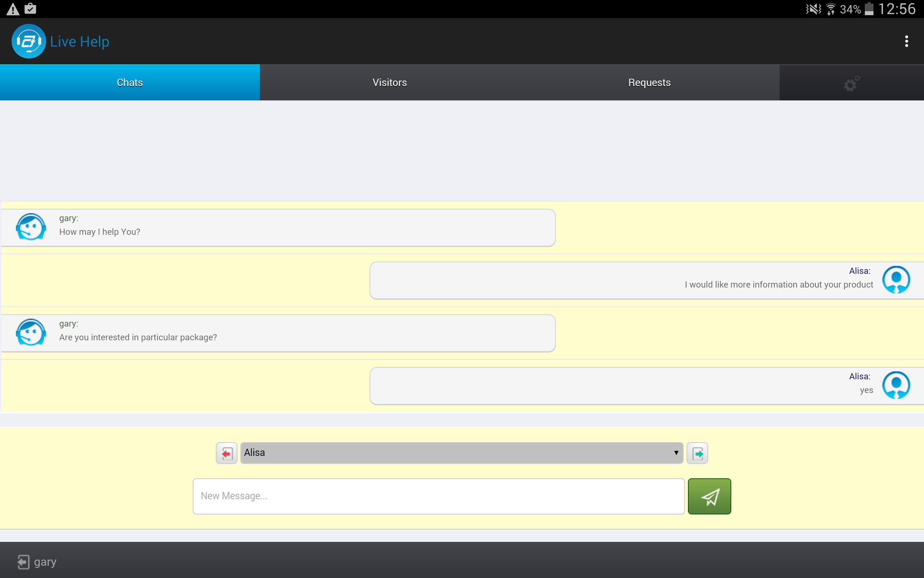The height and width of the screenshot is (578, 924).
Task: Tap Alisa's avatar beside product information message
Action: click(896, 280)
